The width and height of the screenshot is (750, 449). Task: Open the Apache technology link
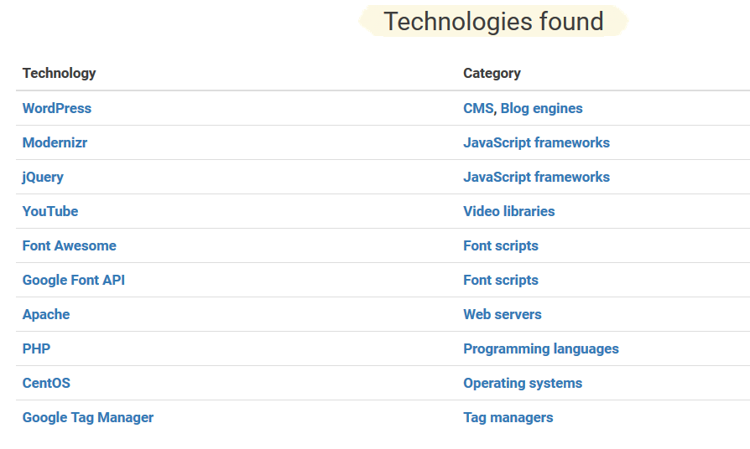(46, 315)
